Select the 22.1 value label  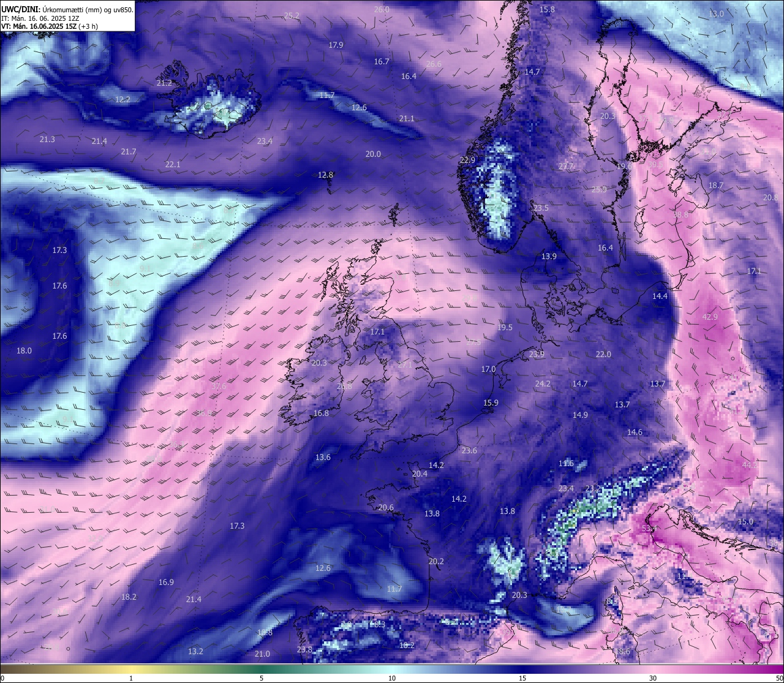pos(173,164)
